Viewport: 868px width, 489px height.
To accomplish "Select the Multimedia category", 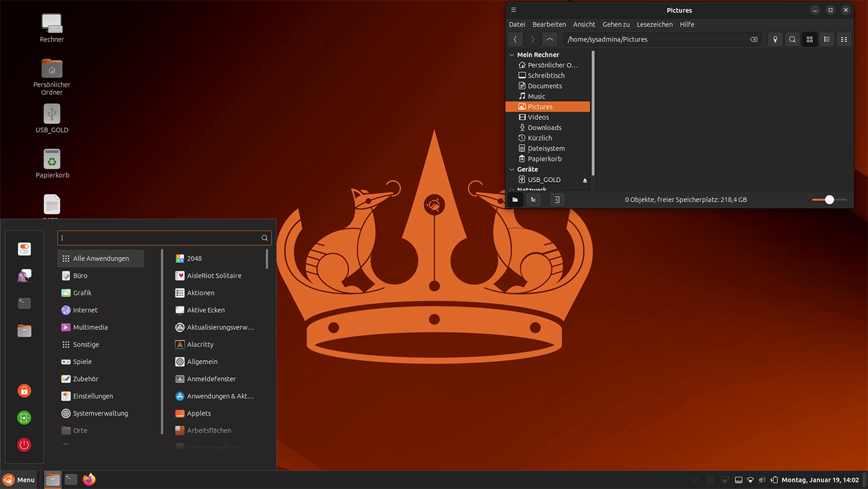I will point(100,327).
